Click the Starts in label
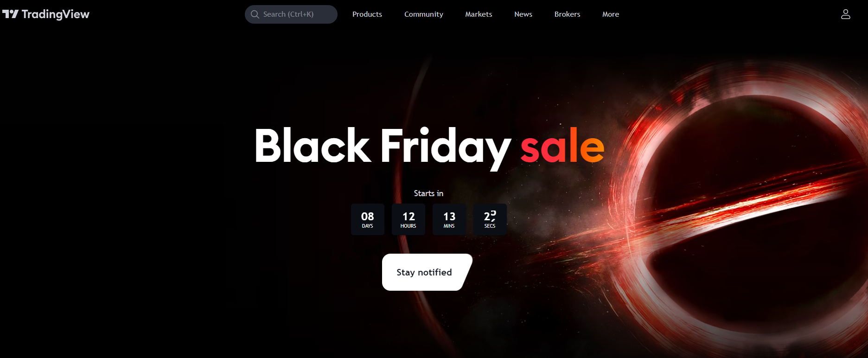 click(428, 193)
